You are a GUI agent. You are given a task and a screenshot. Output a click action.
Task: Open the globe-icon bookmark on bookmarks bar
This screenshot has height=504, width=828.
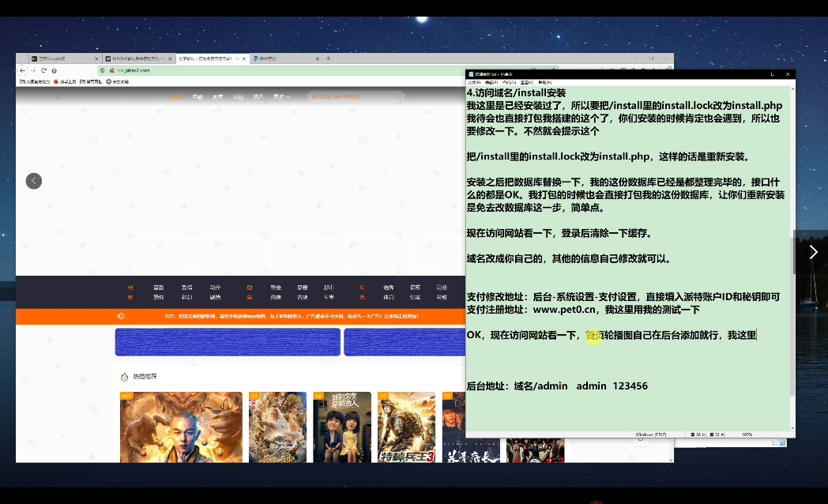(x=117, y=82)
